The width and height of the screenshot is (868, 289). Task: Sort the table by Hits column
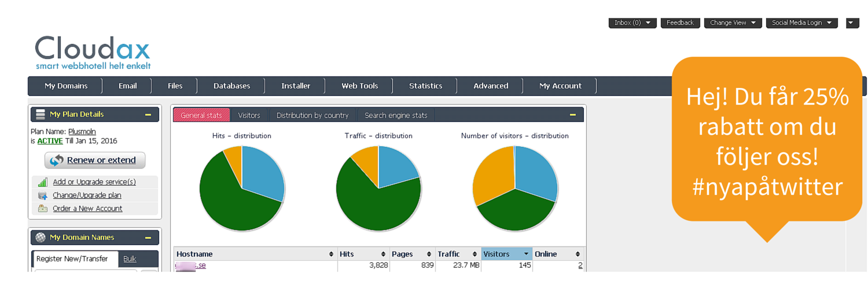pyautogui.click(x=363, y=254)
